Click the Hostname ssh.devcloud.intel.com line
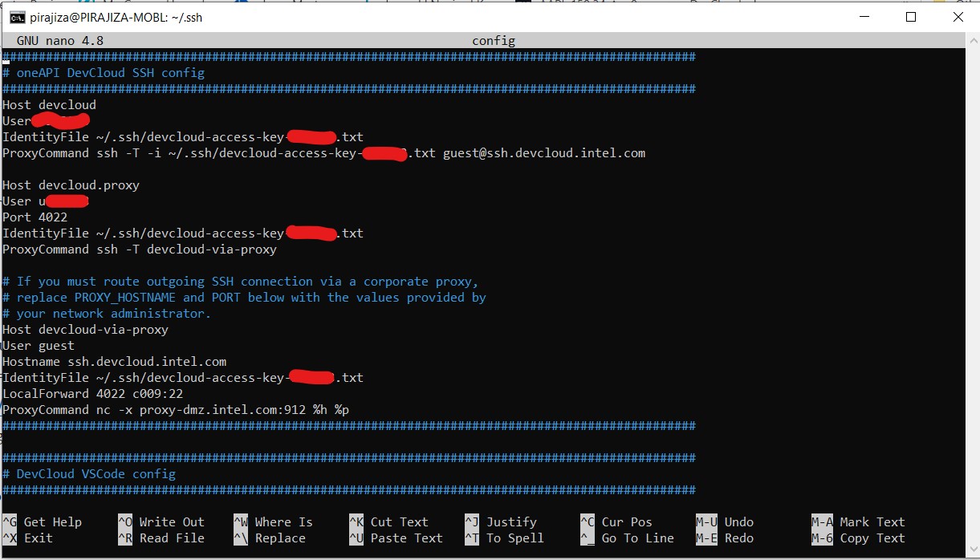The height and width of the screenshot is (560, 980). point(114,362)
